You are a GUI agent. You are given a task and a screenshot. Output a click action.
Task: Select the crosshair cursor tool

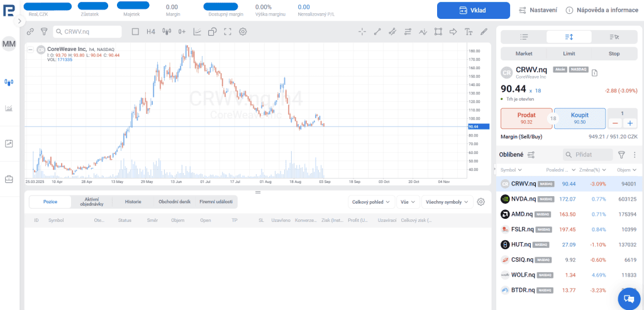pos(362,31)
